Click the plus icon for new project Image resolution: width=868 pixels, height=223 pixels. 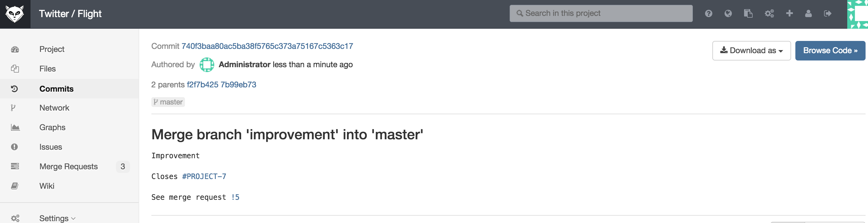789,13
